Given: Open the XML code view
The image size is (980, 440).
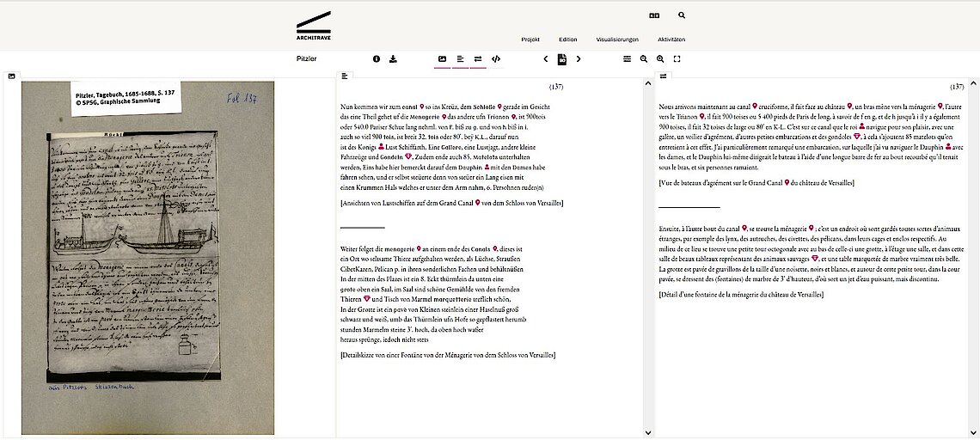Looking at the screenshot, I should click(496, 59).
